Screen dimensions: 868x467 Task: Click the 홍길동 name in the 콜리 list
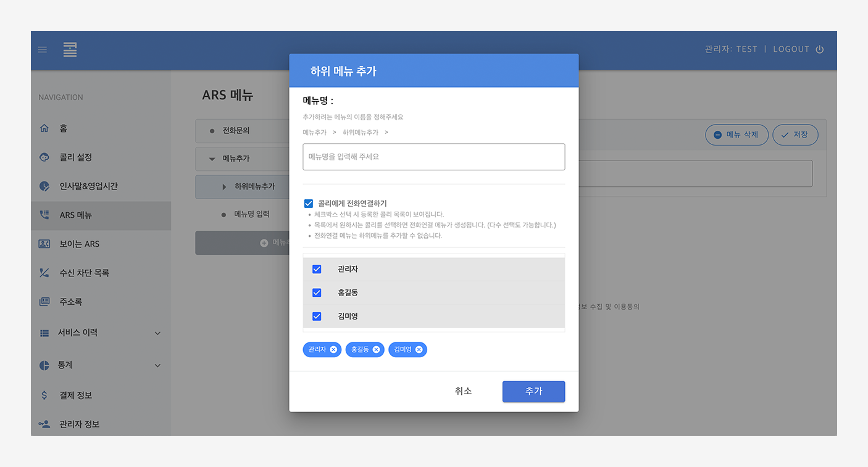[348, 292]
